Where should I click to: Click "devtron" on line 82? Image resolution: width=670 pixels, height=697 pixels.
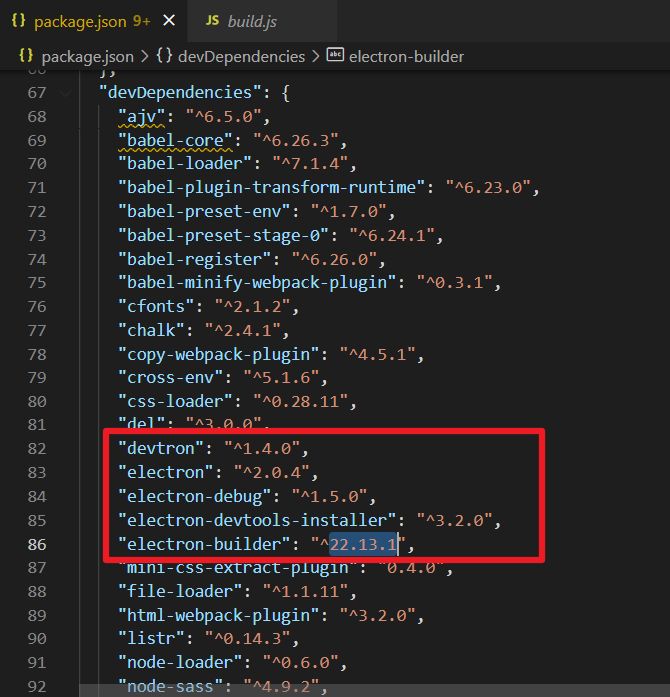coord(160,449)
